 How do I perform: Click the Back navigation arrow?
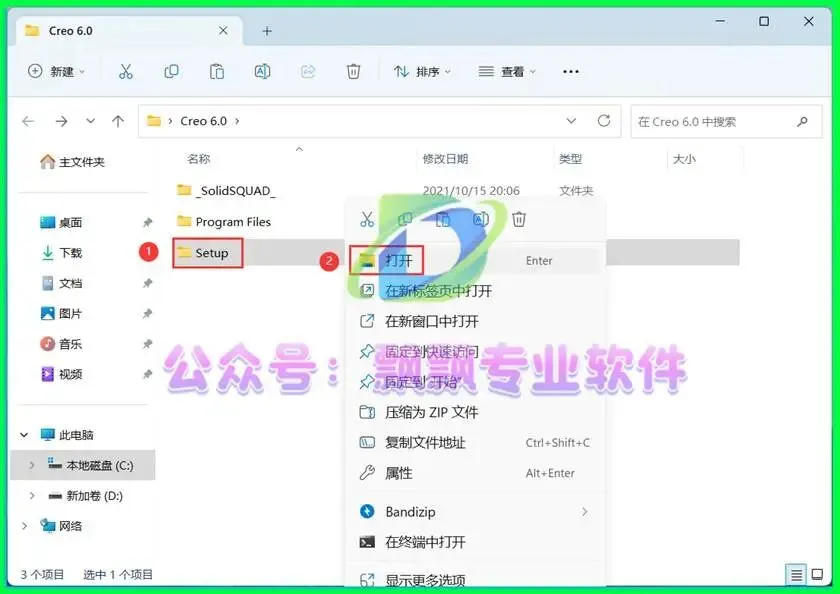(x=28, y=122)
